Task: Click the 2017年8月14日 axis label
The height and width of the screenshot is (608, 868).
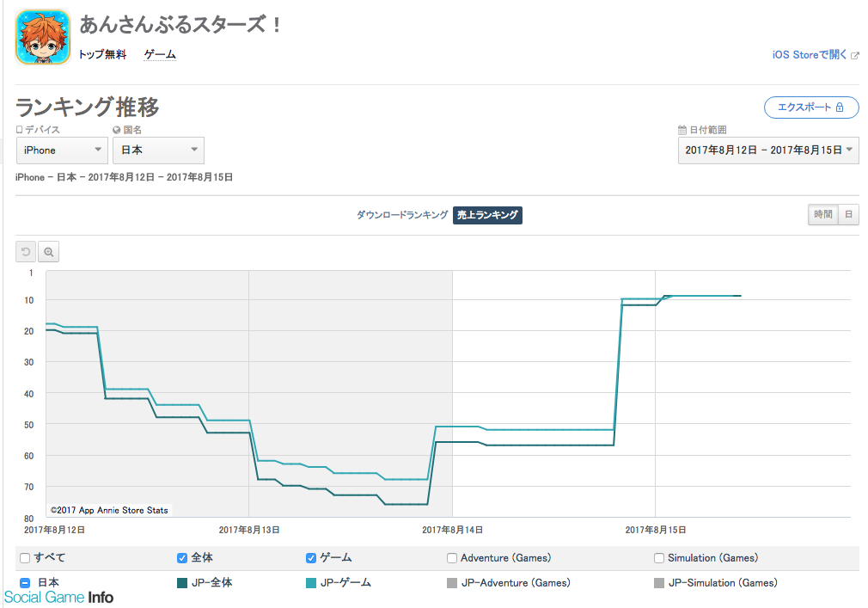Action: (452, 530)
